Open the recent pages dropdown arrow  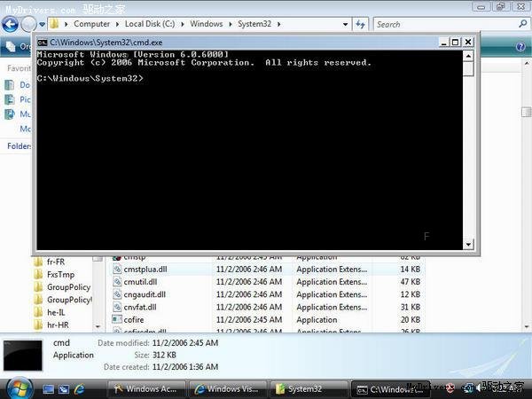click(x=42, y=25)
